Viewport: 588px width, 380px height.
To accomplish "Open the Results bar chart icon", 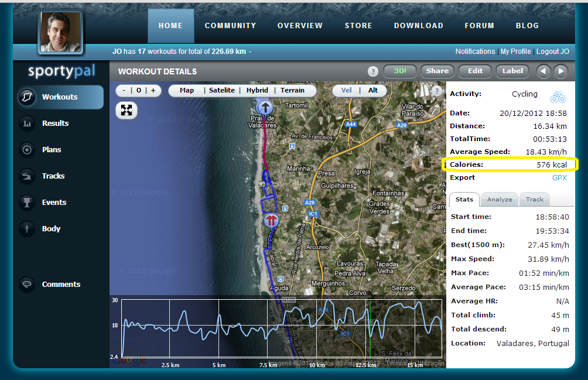I will tap(27, 124).
